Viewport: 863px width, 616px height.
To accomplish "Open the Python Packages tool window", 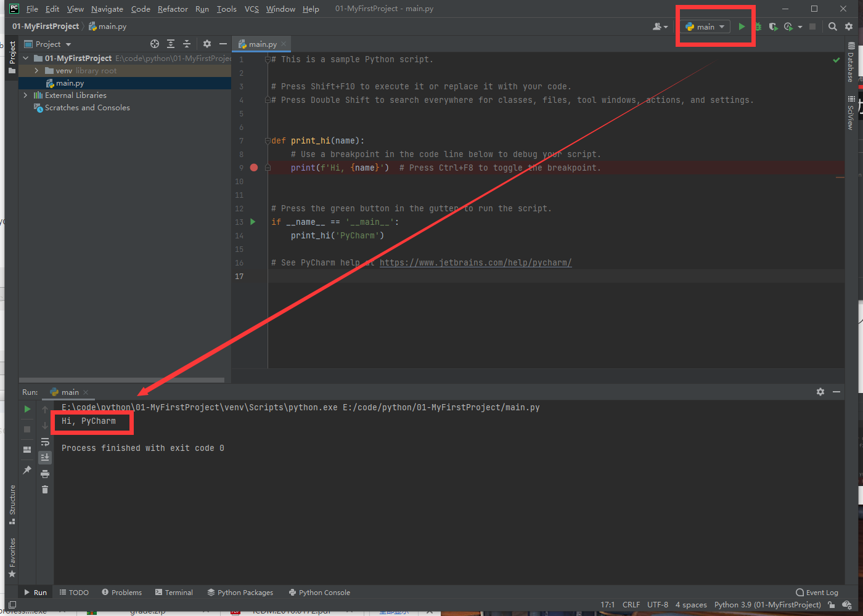I will click(240, 593).
